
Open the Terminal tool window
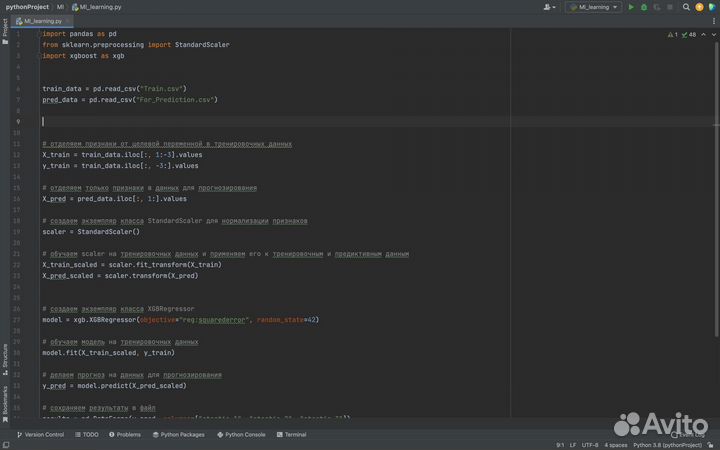point(292,434)
